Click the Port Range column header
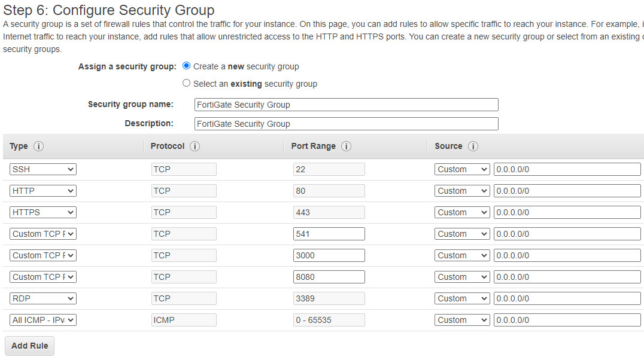 click(x=314, y=147)
